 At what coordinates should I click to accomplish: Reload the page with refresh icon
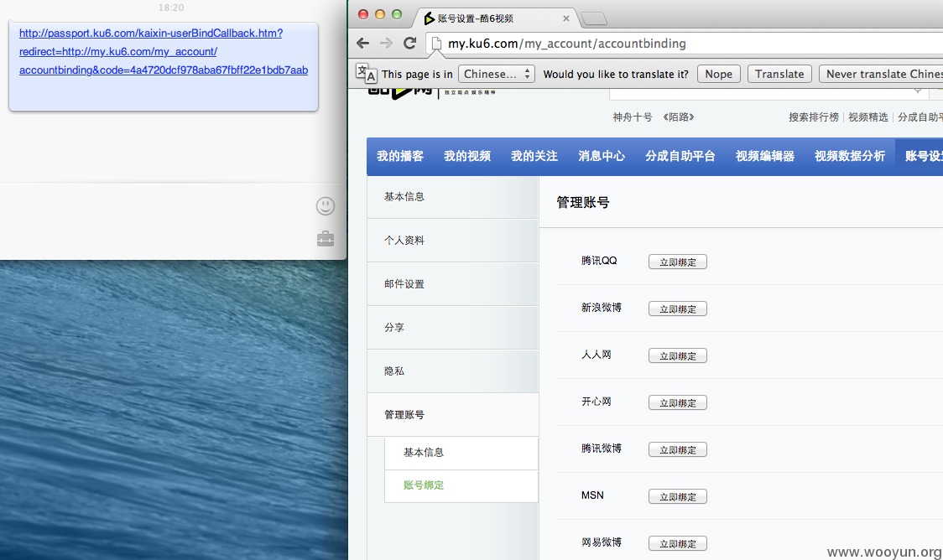coord(409,44)
